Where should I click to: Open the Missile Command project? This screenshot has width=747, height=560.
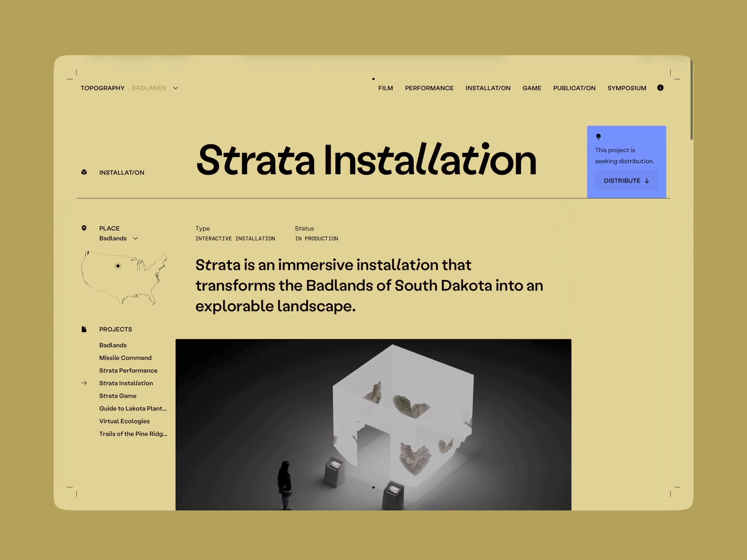coord(125,358)
